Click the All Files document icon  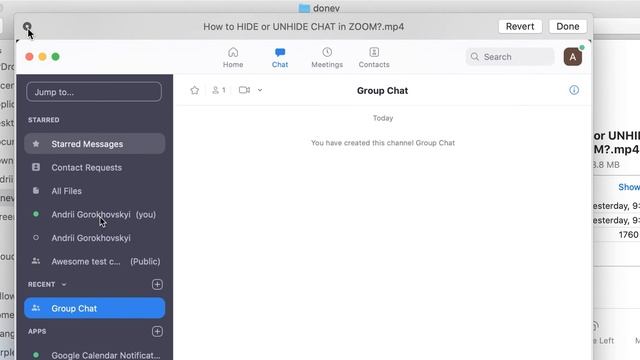[36, 191]
